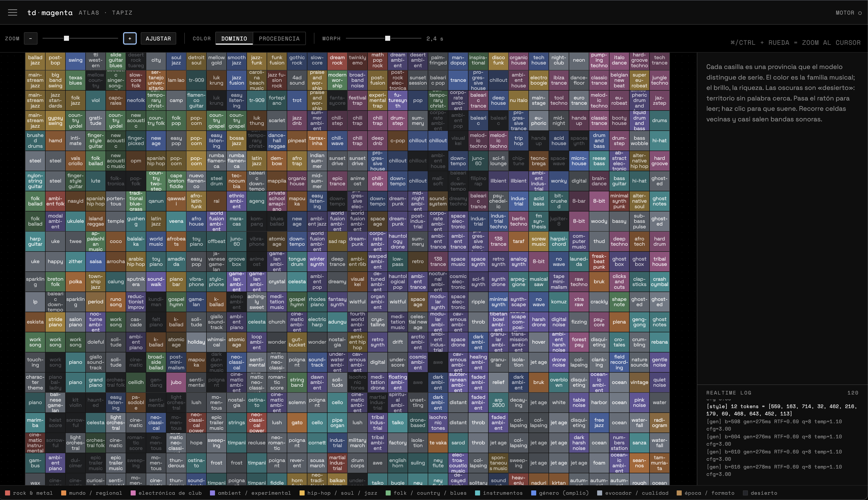
Task: Click the rock & metal legend swatch
Action: [x=8, y=493]
